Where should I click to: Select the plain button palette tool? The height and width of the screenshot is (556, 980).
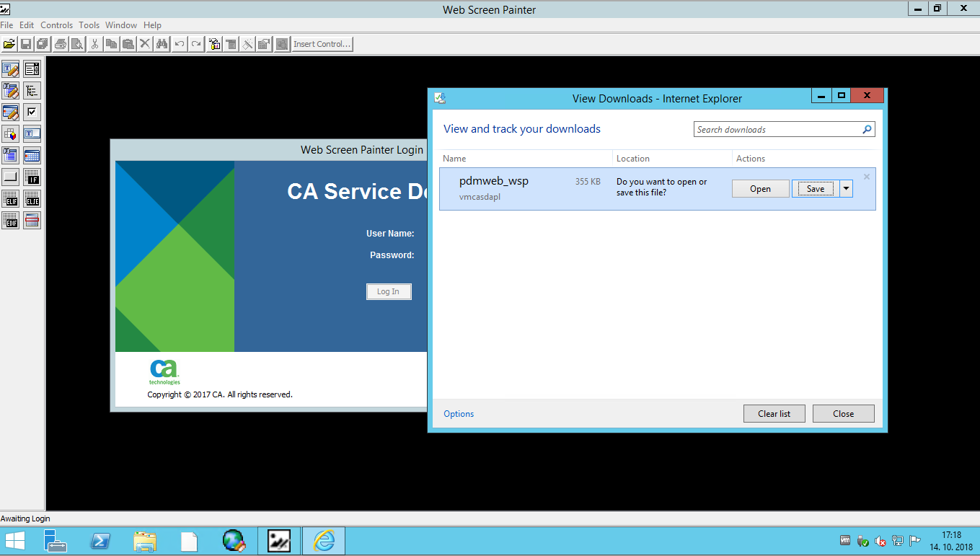(11, 177)
